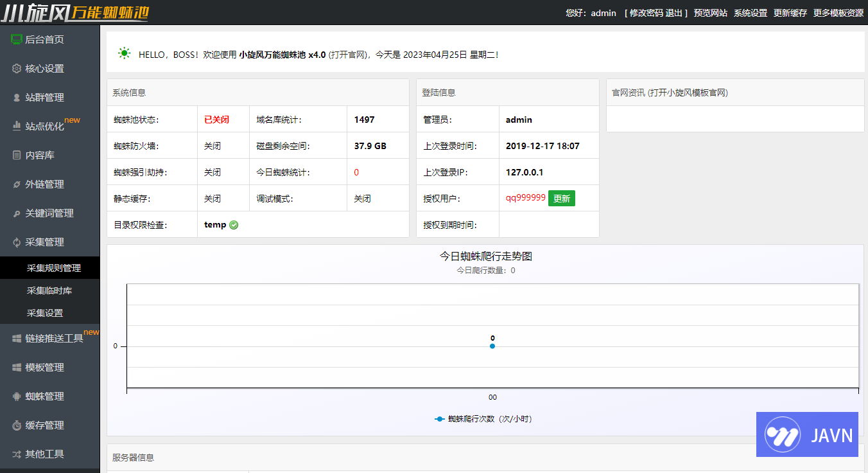868x473 pixels.
Task: Click the gear icon beside 核心设置
Action: (x=17, y=68)
